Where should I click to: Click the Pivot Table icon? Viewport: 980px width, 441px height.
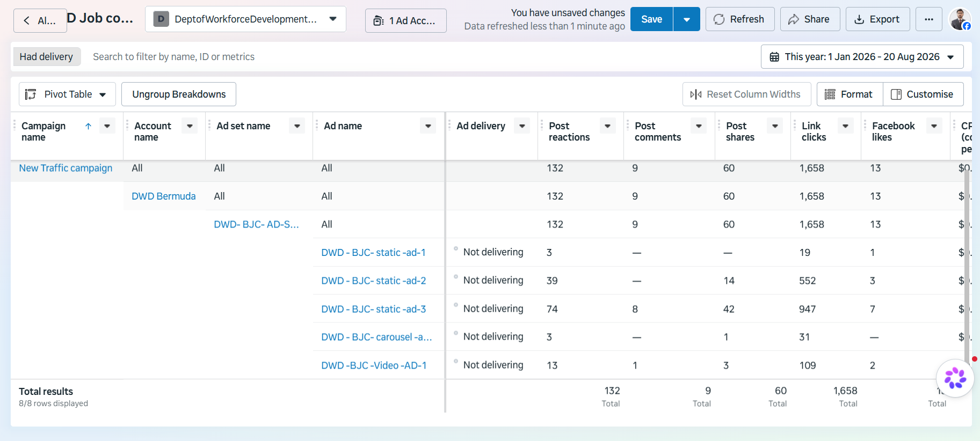coord(31,94)
